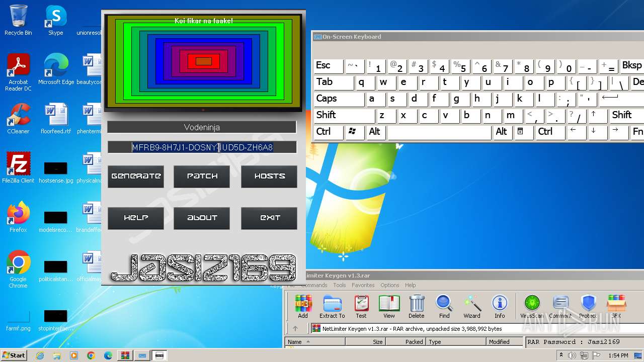Toggle right Ctrl on On-Screen Keyboard
Viewport: 644px width, 362px height.
(549, 132)
